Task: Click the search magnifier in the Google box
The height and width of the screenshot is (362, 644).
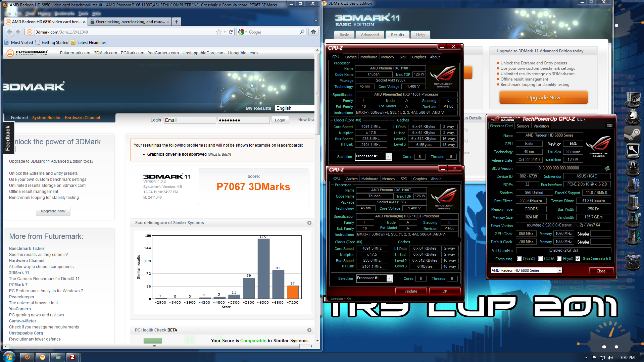Action: (x=302, y=32)
